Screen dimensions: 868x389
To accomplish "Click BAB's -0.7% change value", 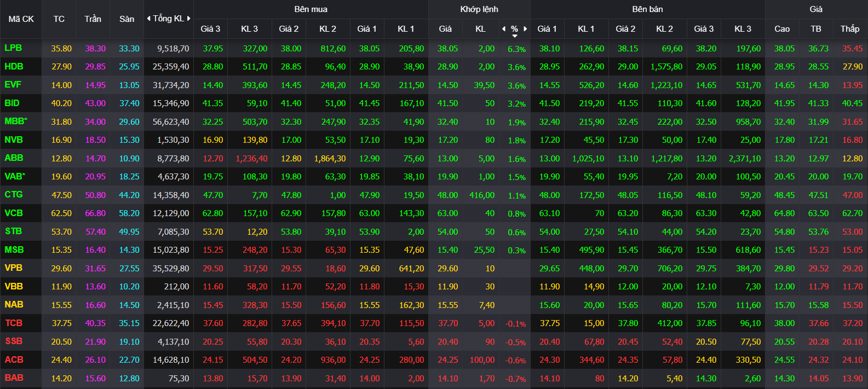I will 515,379.
